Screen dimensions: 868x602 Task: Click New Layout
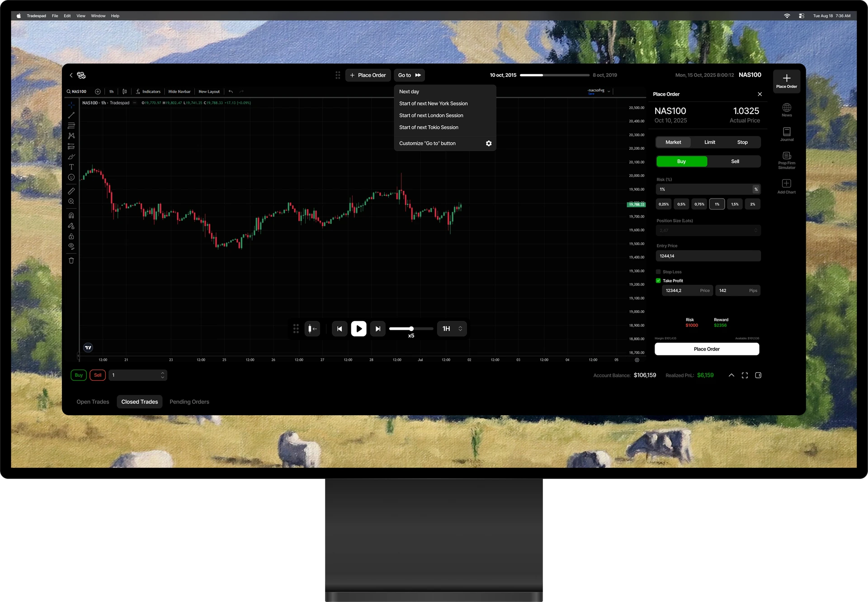pos(209,91)
